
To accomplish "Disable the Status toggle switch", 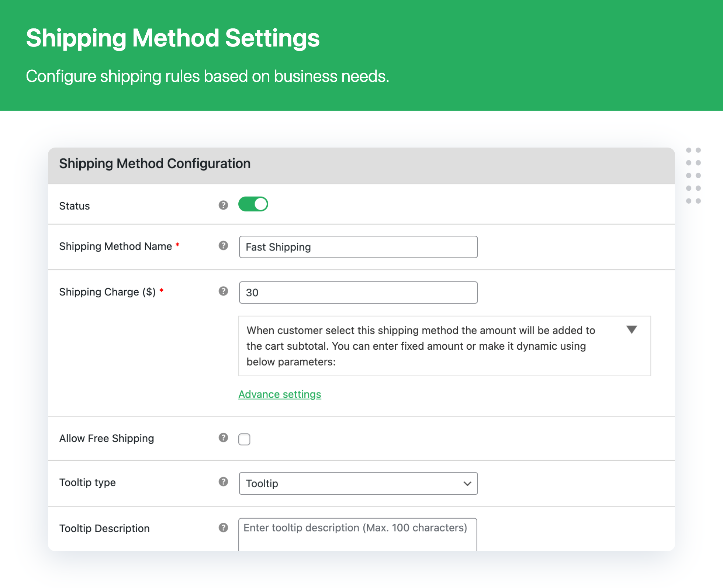I will pyautogui.click(x=253, y=204).
